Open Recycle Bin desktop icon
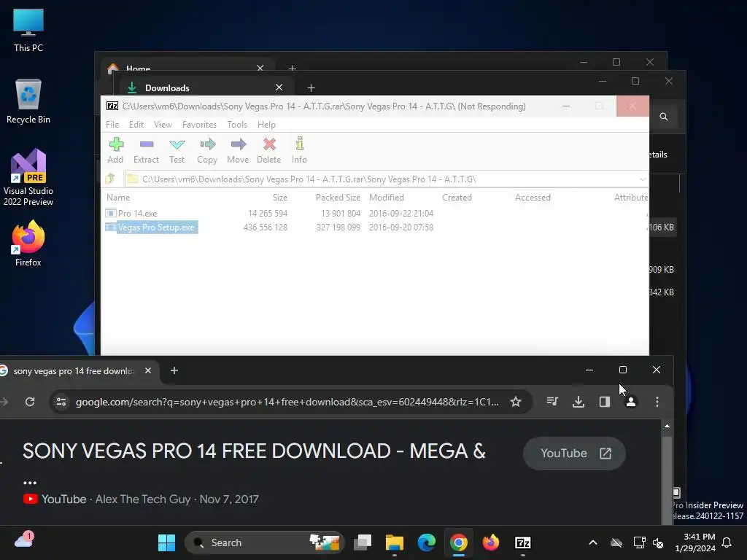747x560 pixels. pos(28,102)
